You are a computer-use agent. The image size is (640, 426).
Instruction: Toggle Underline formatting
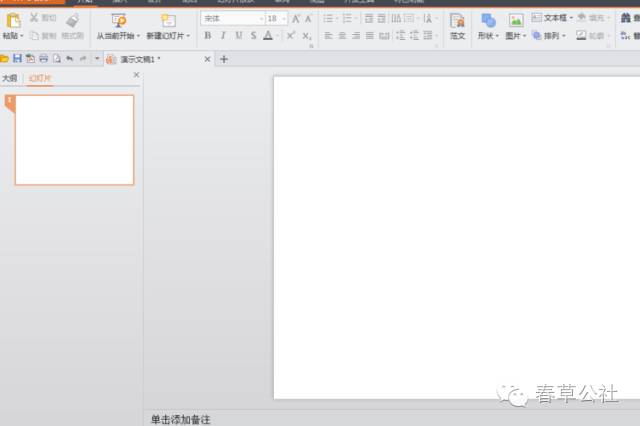pos(238,36)
